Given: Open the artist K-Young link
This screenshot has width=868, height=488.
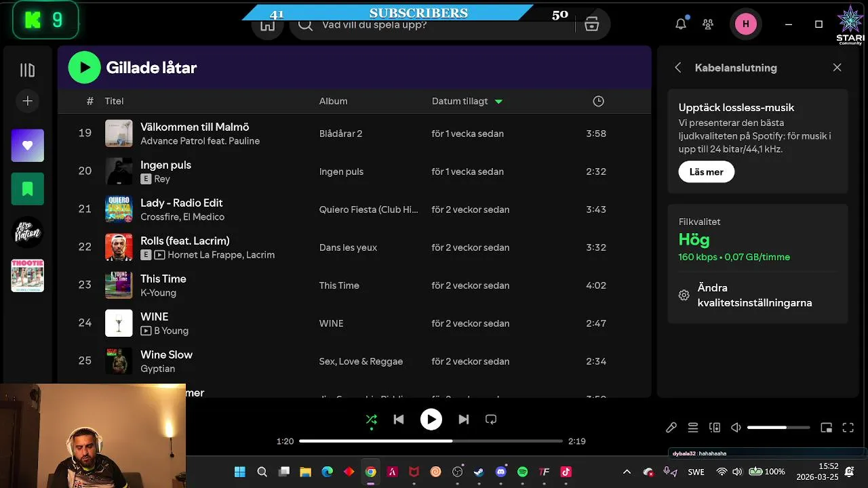Looking at the screenshot, I should pyautogui.click(x=158, y=293).
